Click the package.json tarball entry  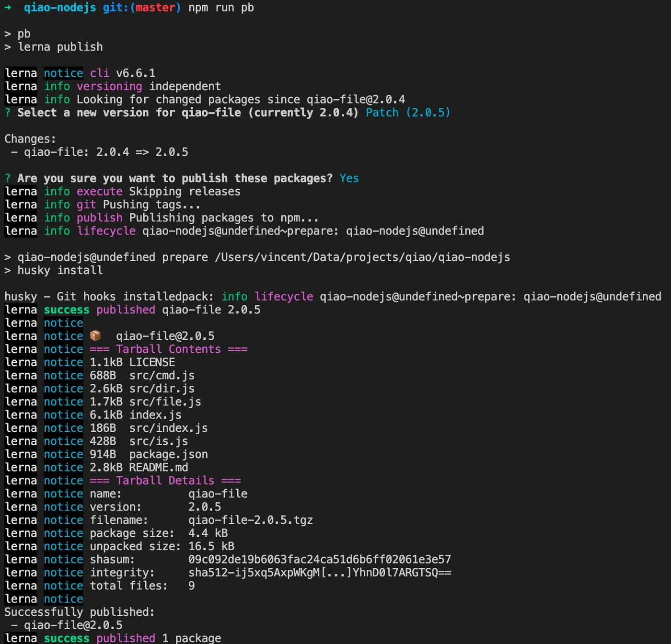(168, 454)
